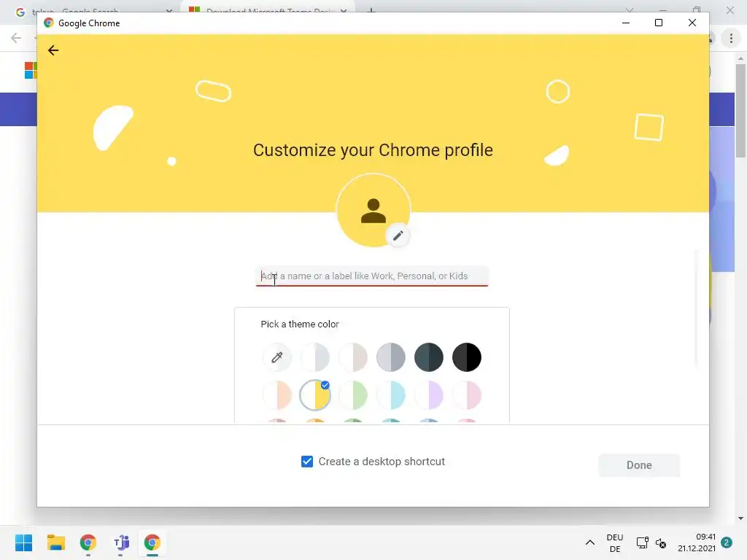747x560 pixels.
Task: Click the Microsoft logo on background page
Action: pyautogui.click(x=31, y=71)
